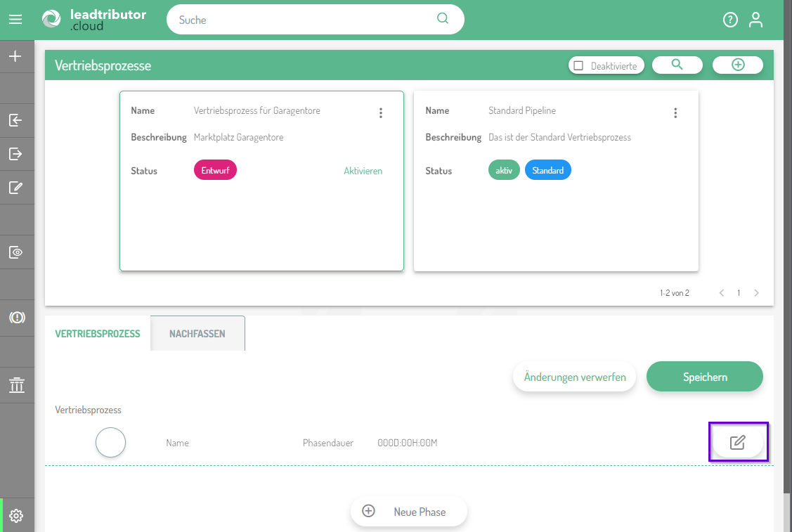Open the user profile icon

755,20
